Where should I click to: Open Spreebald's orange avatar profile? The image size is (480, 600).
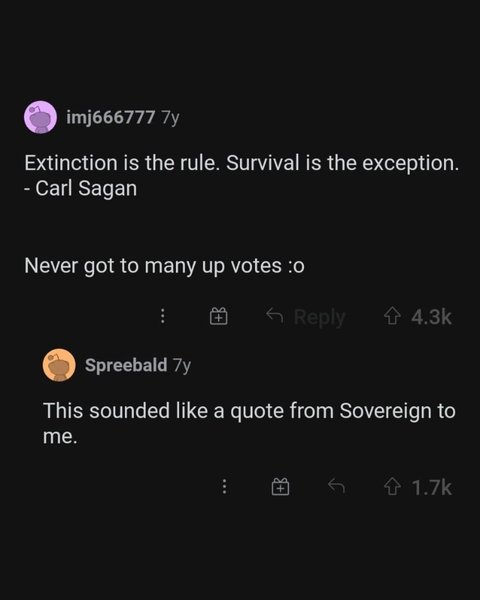[59, 365]
